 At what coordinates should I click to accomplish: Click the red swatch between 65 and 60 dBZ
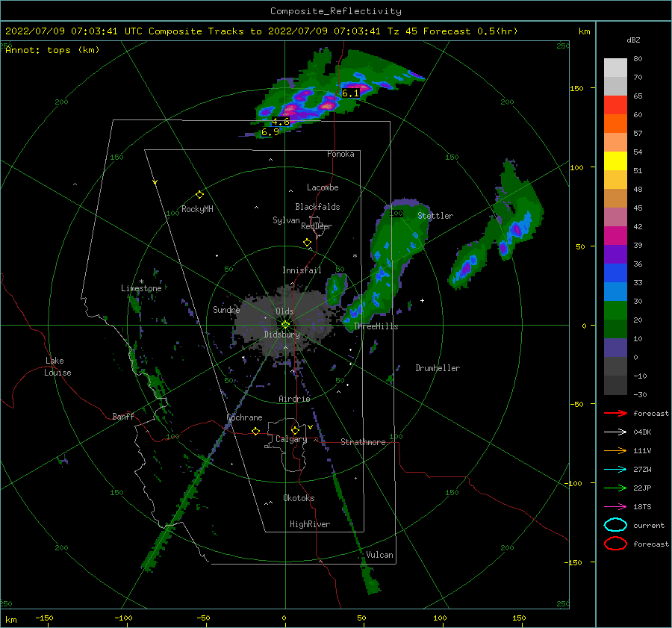tap(615, 105)
